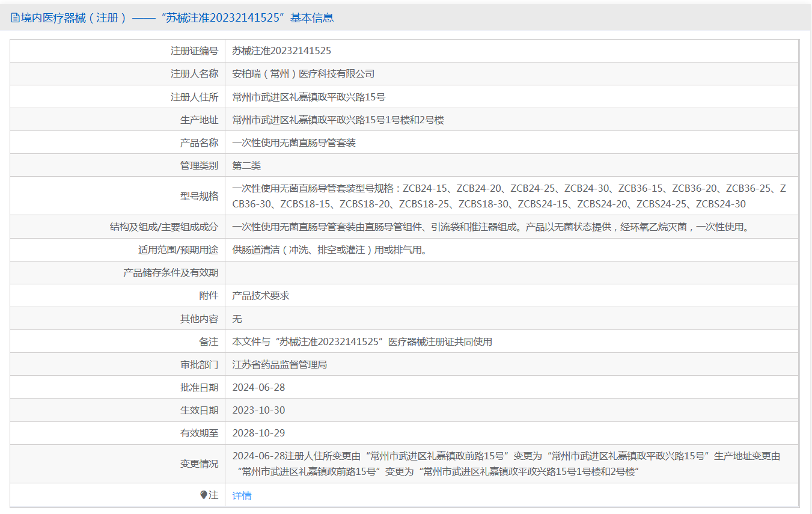Click the lightbulb icon beside 注
Viewport: 812px width, 514px height.
pos(204,495)
